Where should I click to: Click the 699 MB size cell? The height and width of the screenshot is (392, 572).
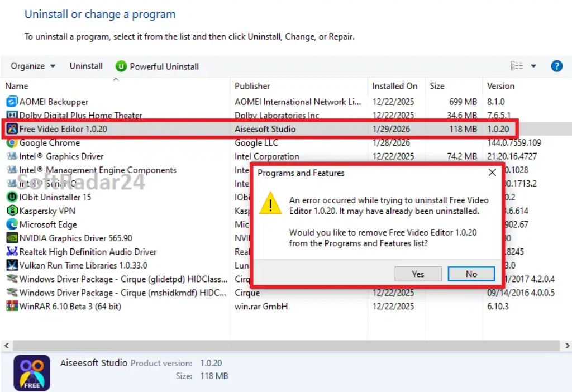pyautogui.click(x=463, y=102)
